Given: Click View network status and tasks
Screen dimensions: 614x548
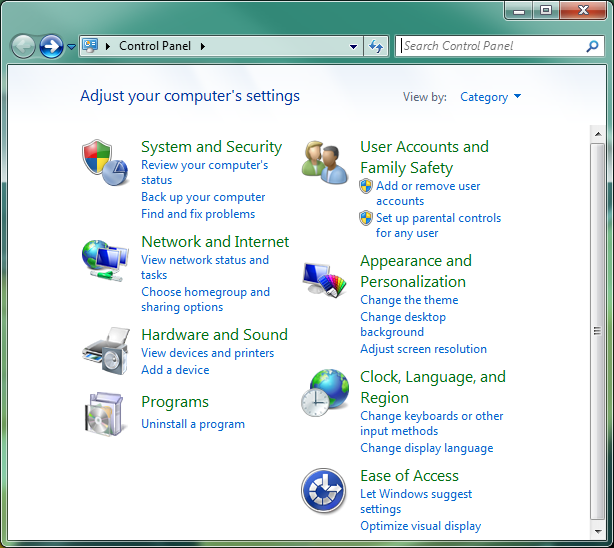Looking at the screenshot, I should (x=205, y=268).
